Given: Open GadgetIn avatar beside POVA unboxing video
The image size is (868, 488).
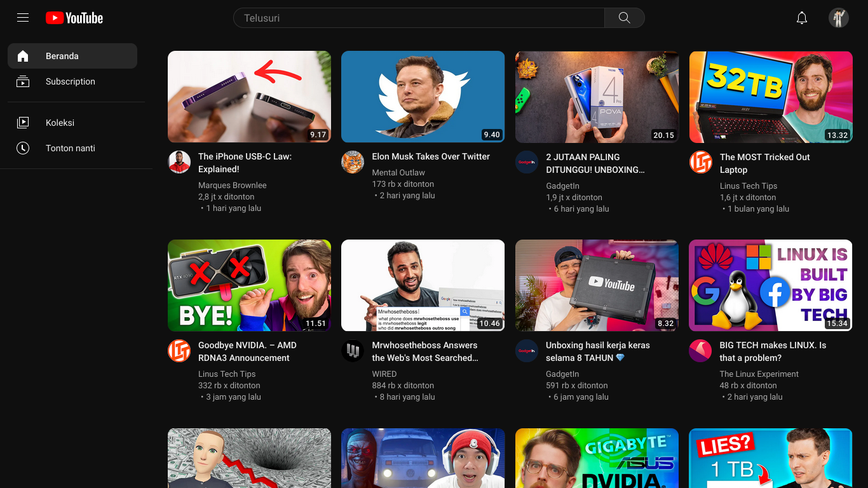Looking at the screenshot, I should 527,162.
